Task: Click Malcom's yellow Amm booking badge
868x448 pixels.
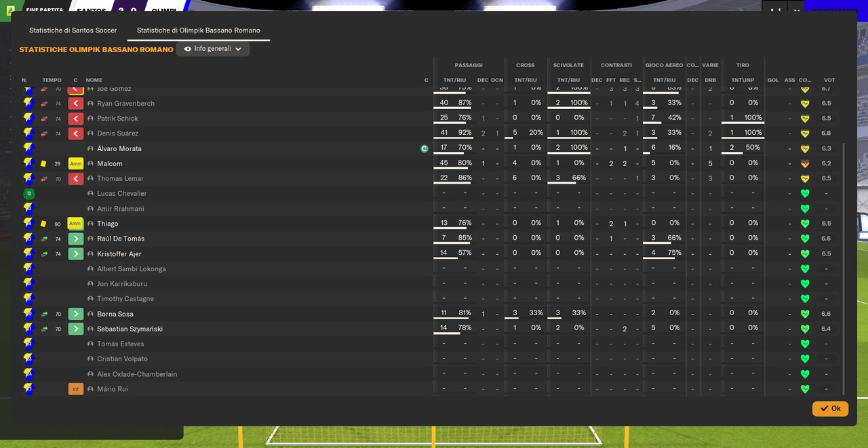Action: coord(76,164)
